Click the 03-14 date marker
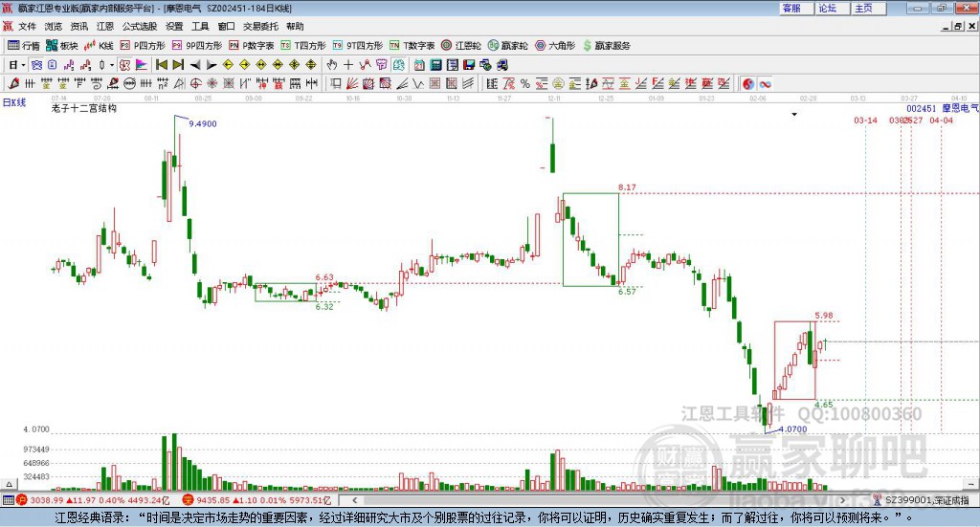The image size is (980, 527). pos(865,120)
